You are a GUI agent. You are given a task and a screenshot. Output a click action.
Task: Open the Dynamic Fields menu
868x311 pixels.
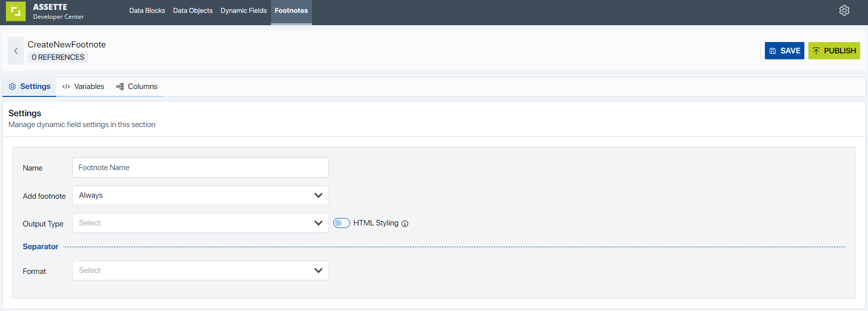pos(243,10)
